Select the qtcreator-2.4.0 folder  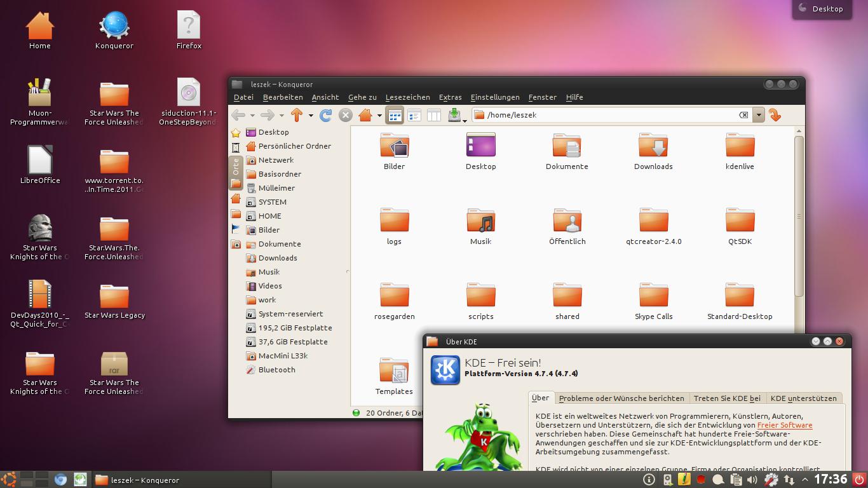[x=653, y=227]
